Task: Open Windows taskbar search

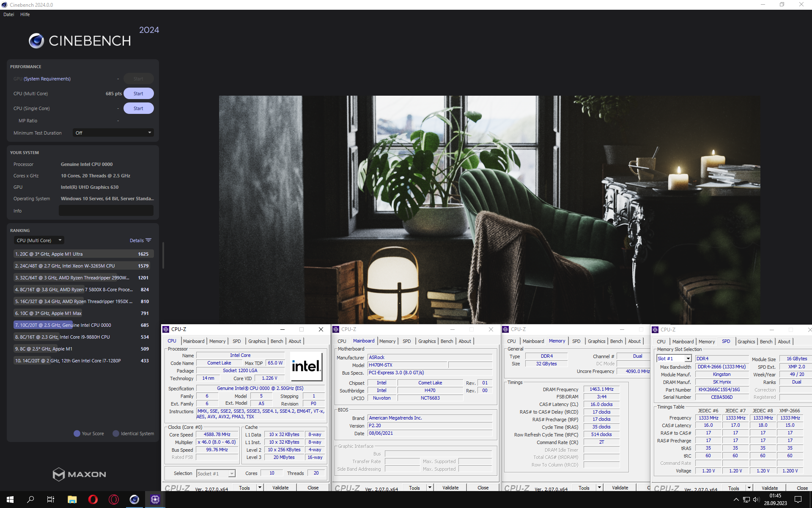Action: coord(30,500)
